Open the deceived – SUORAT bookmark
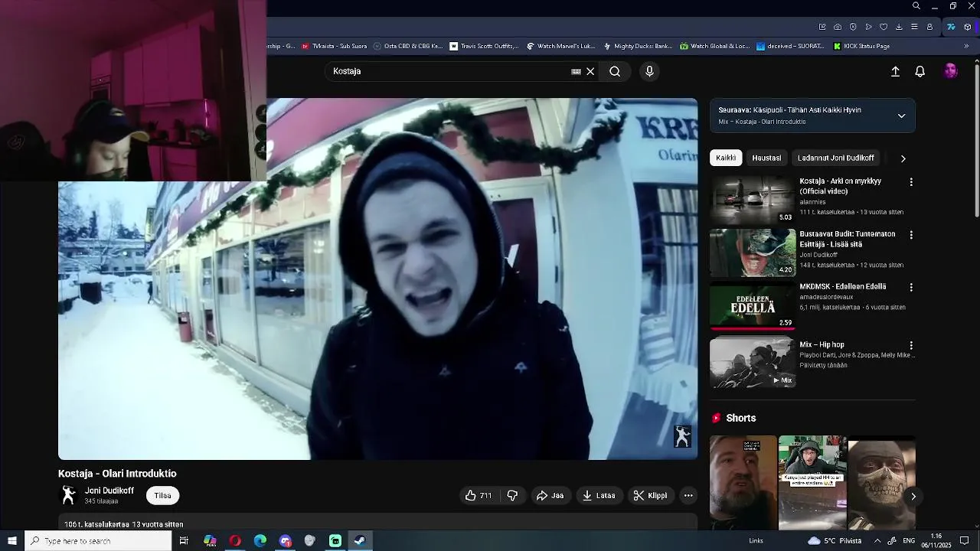This screenshot has height=551, width=980. (x=790, y=46)
